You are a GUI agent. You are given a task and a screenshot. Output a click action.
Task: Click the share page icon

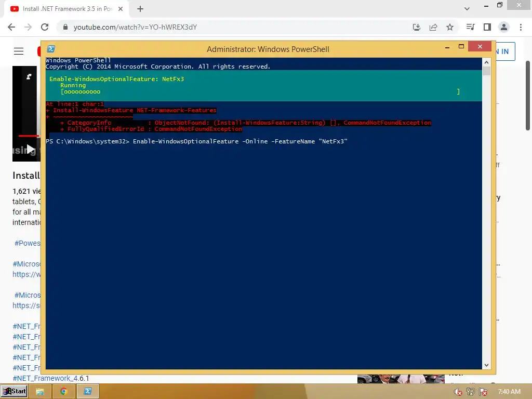[433, 27]
